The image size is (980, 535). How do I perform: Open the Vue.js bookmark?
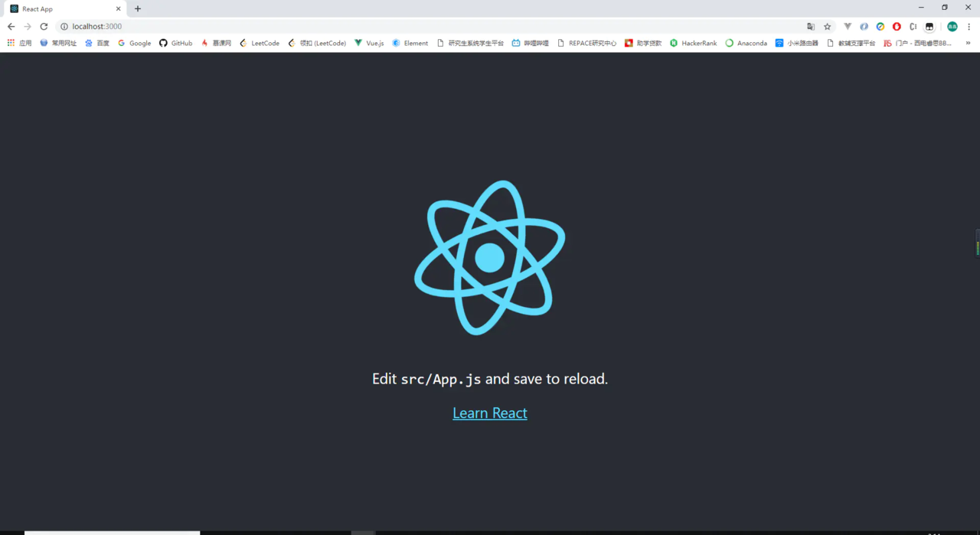(369, 43)
